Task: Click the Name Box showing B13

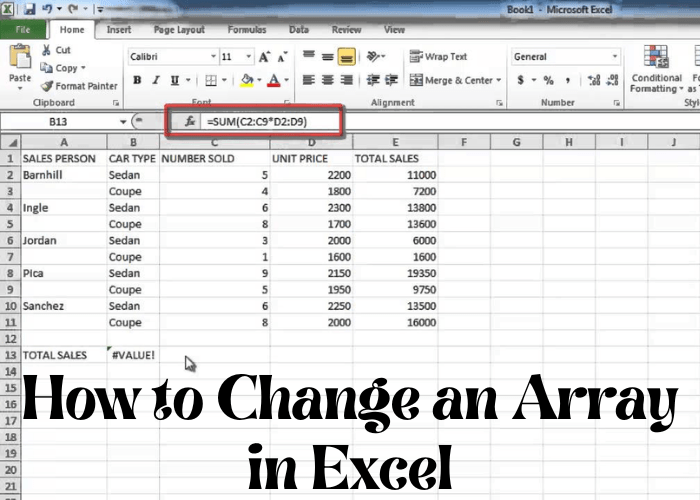Action: [x=59, y=122]
